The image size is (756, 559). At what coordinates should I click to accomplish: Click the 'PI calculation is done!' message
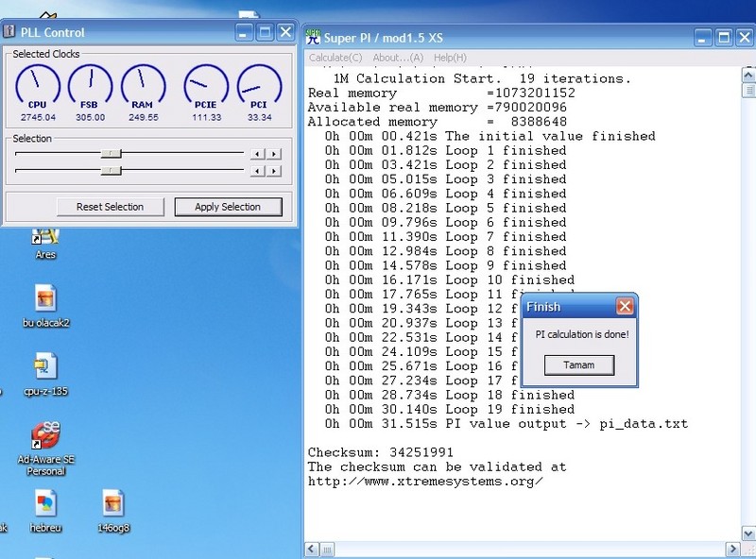tap(582, 334)
